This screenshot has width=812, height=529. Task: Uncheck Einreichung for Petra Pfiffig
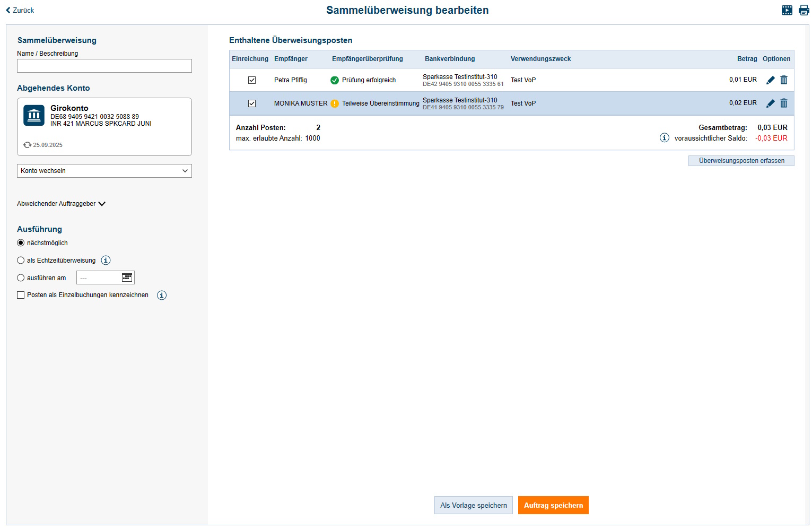tap(252, 80)
